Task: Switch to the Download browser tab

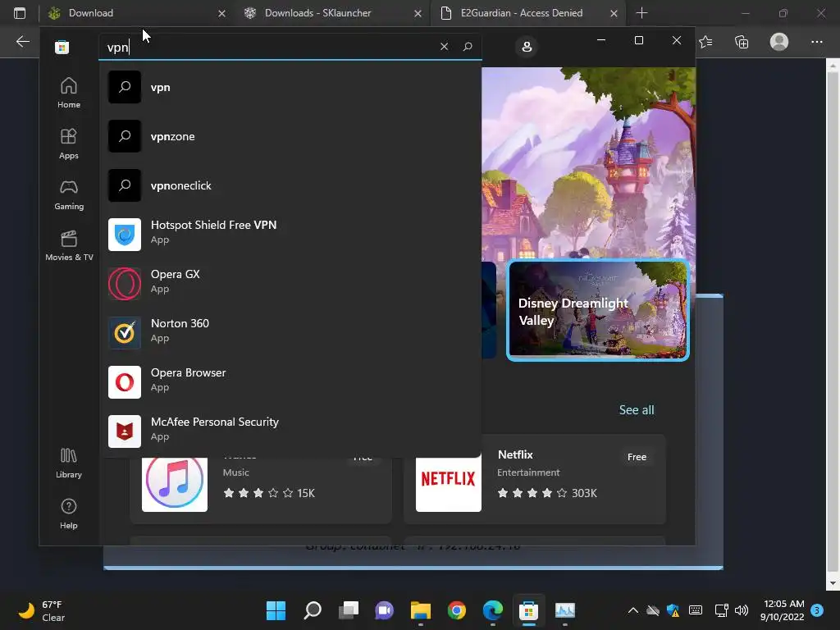Action: click(x=137, y=13)
